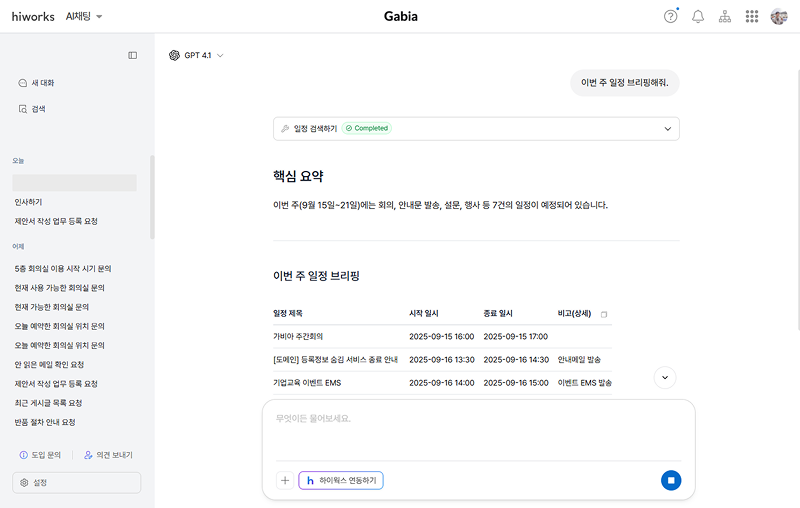Expand the 일정 검색하기 Completed panel

click(667, 129)
